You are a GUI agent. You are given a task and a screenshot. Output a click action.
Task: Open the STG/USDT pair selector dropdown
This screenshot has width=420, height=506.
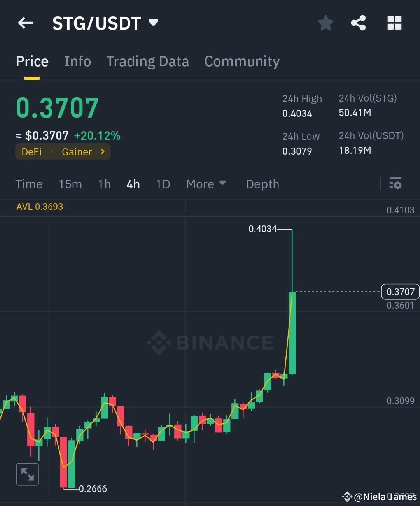[153, 23]
